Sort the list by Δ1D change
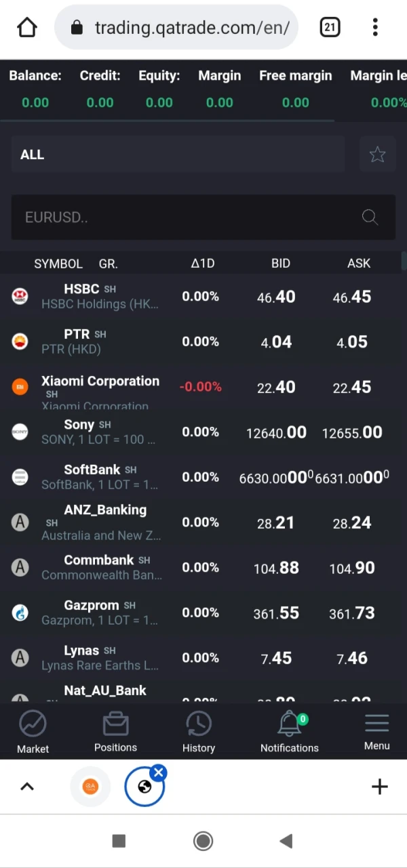 click(202, 264)
